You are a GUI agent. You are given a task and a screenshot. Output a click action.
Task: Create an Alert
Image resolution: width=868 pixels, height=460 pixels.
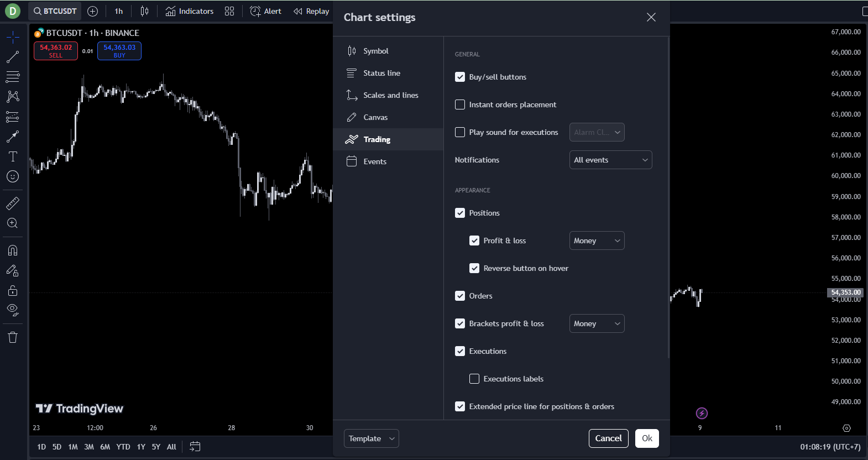click(x=266, y=11)
